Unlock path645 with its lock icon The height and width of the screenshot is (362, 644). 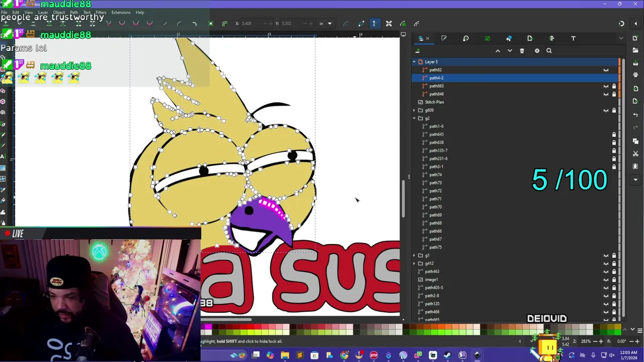(614, 134)
